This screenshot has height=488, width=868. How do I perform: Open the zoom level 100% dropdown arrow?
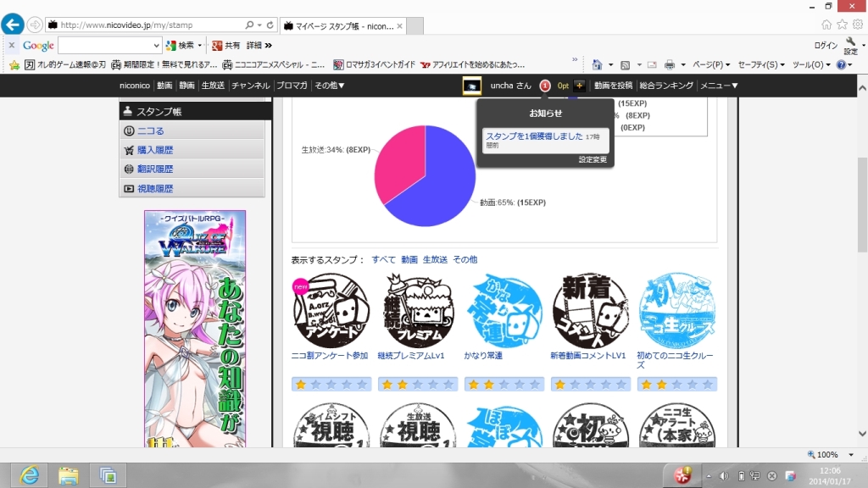point(851,455)
